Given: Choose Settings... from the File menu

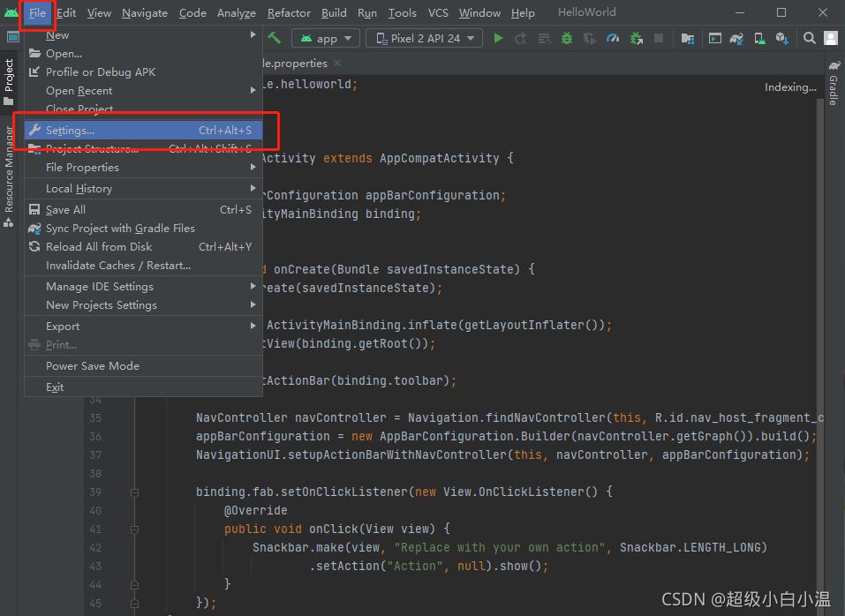Looking at the screenshot, I should coord(143,131).
